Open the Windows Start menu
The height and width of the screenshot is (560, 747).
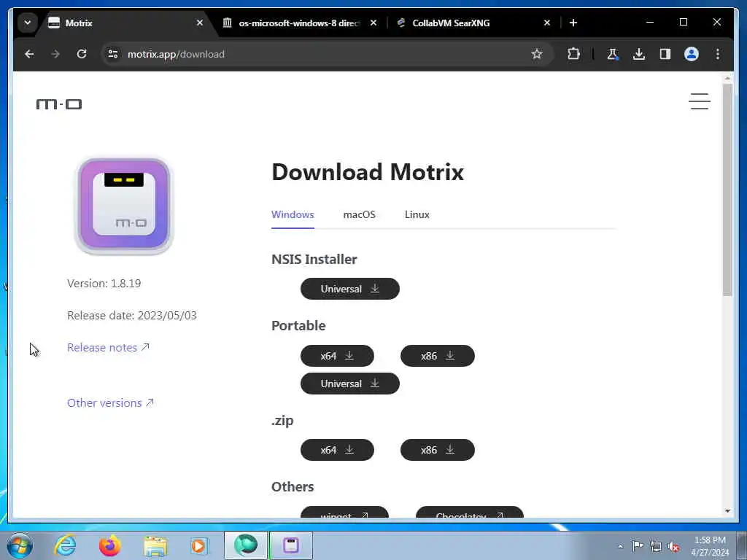(20, 545)
